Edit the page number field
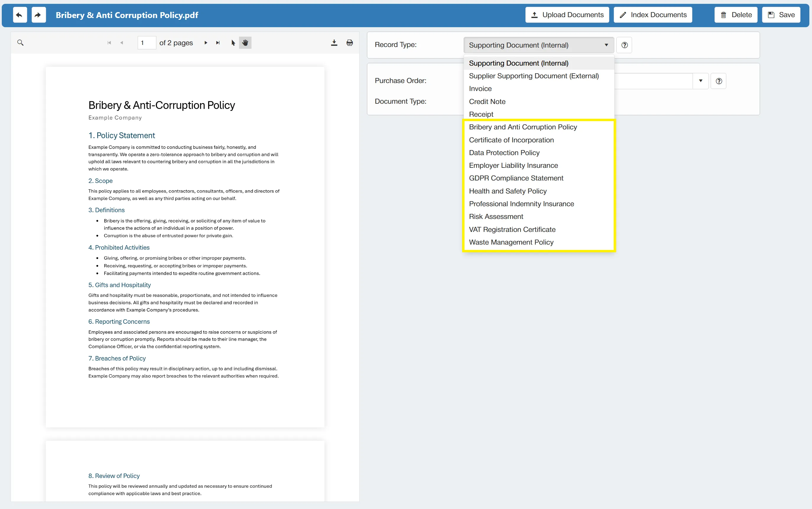 point(147,43)
